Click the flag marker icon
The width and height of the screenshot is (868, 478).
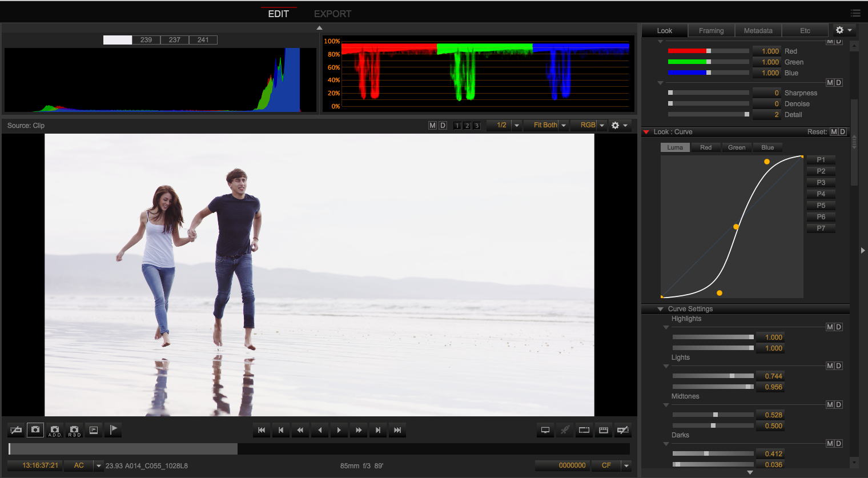(113, 430)
